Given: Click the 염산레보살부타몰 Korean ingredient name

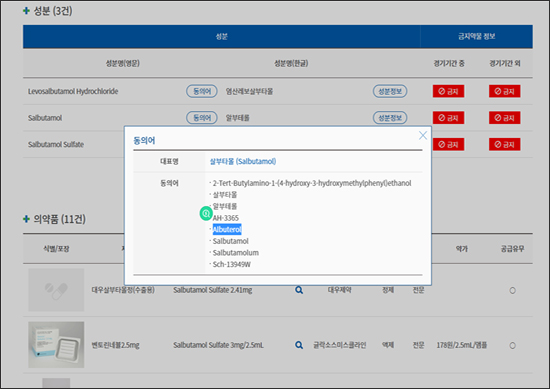Looking at the screenshot, I should pyautogui.click(x=249, y=92).
